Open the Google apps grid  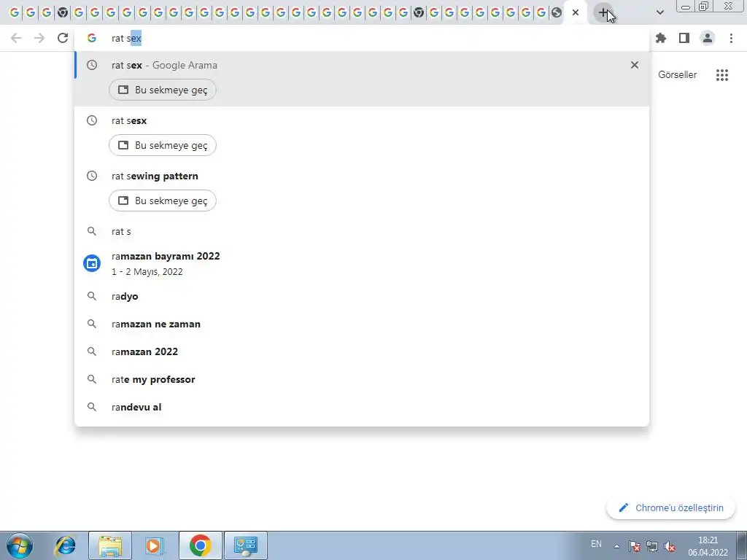[x=722, y=75]
